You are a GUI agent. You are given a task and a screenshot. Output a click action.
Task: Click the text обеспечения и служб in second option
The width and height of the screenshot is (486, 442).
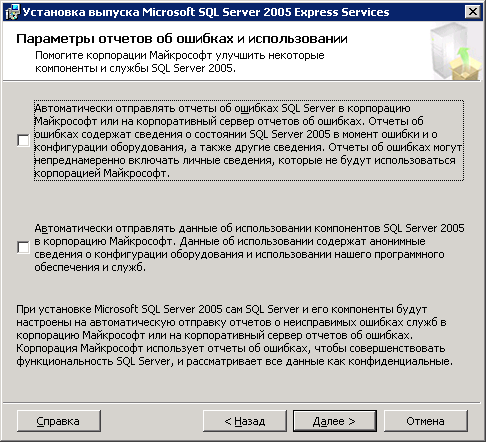click(x=90, y=267)
